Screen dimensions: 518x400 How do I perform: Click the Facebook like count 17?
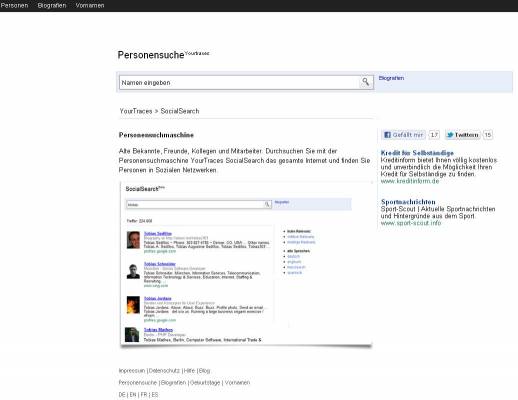point(434,135)
